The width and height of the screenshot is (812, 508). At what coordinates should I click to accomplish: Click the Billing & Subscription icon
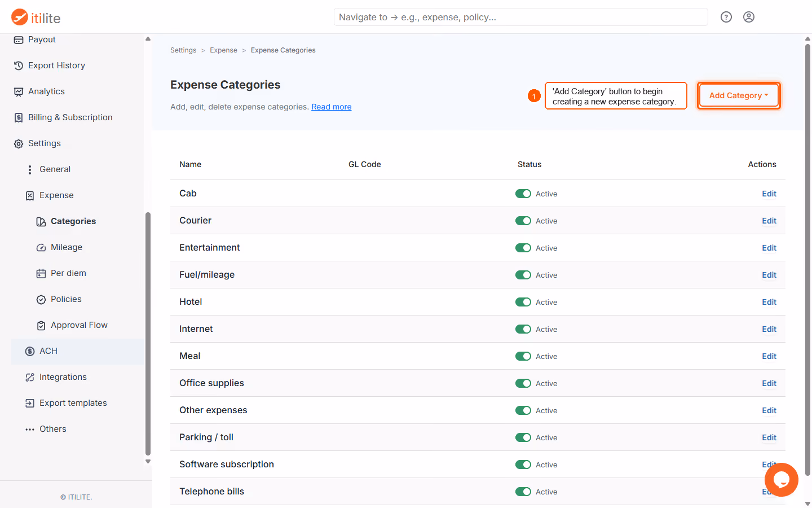click(x=19, y=117)
